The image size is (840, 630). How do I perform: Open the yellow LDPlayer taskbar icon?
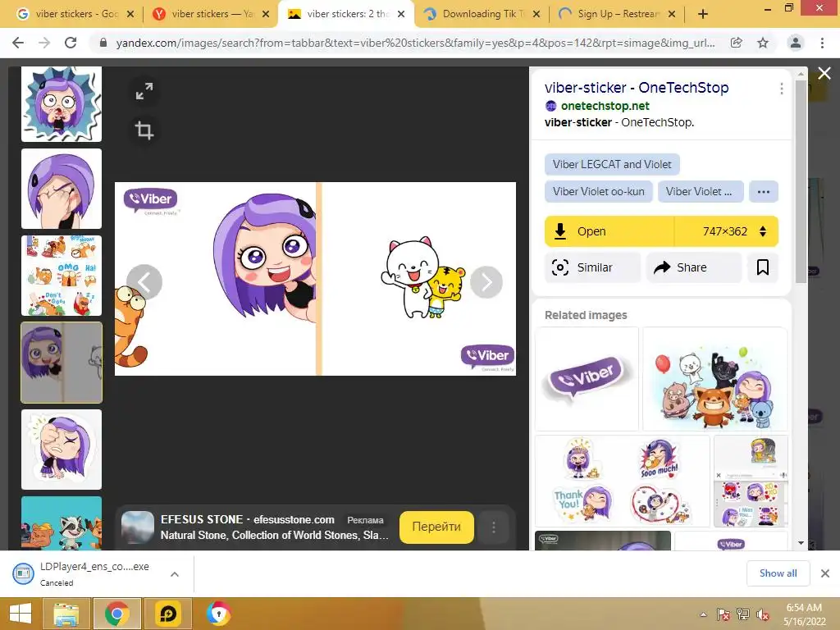pos(168,614)
